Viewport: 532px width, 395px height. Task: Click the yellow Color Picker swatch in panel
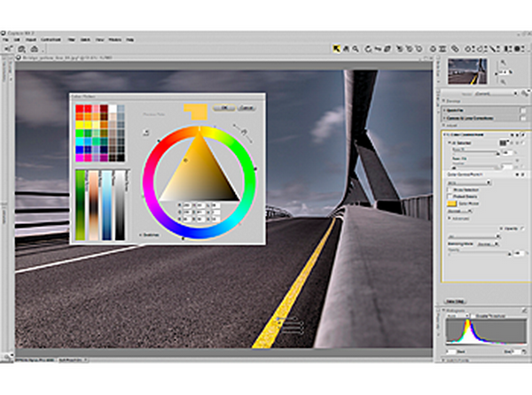(450, 203)
